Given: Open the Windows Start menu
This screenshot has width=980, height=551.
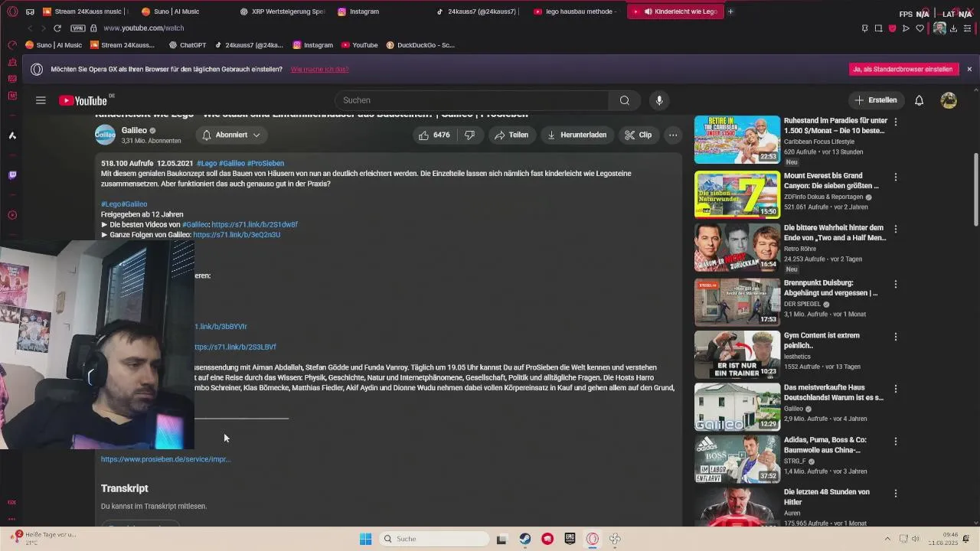Looking at the screenshot, I should pyautogui.click(x=366, y=539).
